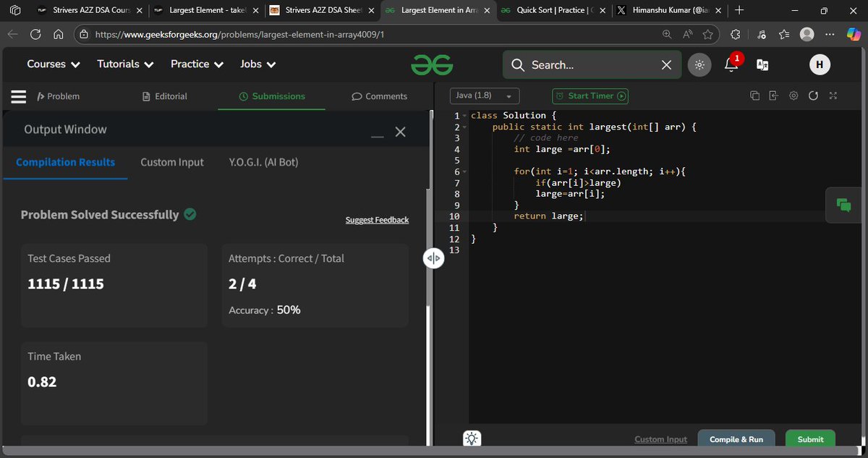The height and width of the screenshot is (458, 868).
Task: Open the Y.O.G.I. (AI Bot) tab
Action: click(x=263, y=162)
